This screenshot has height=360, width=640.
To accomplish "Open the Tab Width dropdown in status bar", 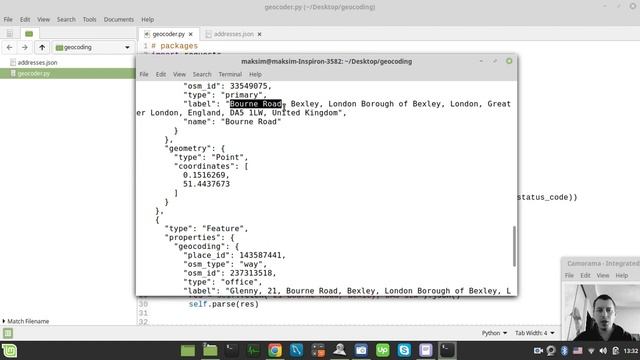I will [534, 333].
